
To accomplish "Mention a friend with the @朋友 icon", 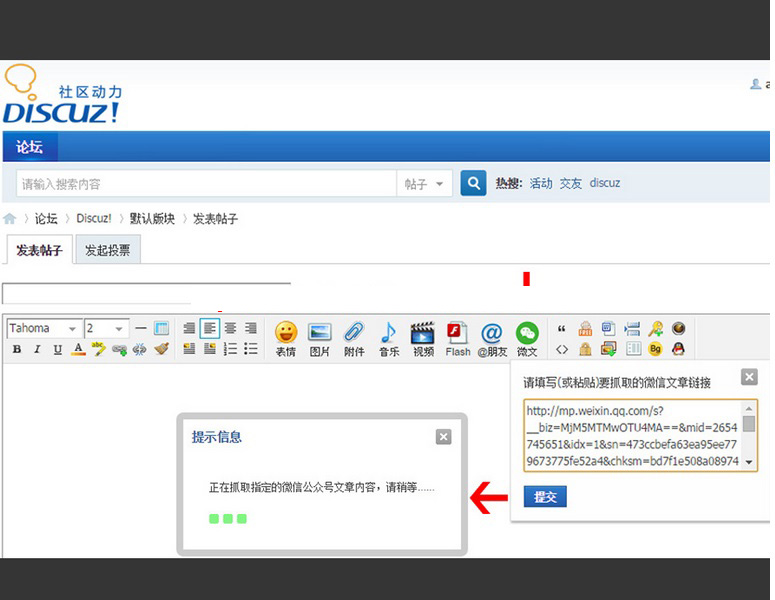I will point(492,337).
